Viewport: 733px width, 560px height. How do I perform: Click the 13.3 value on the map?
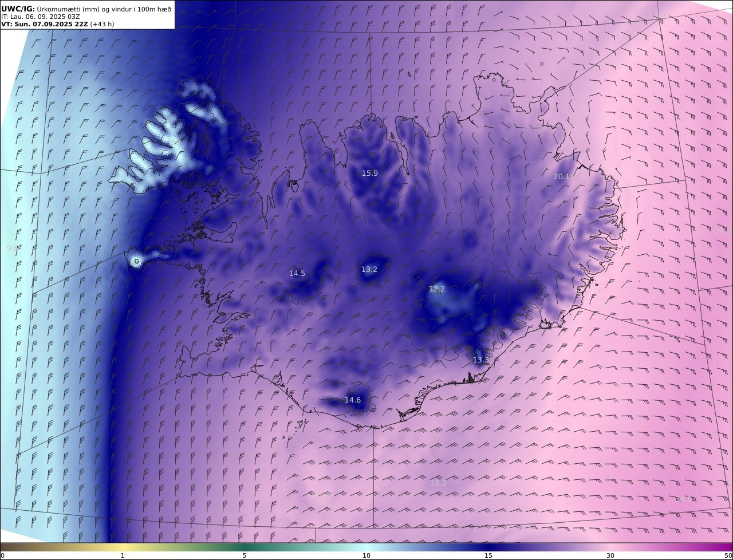(481, 360)
